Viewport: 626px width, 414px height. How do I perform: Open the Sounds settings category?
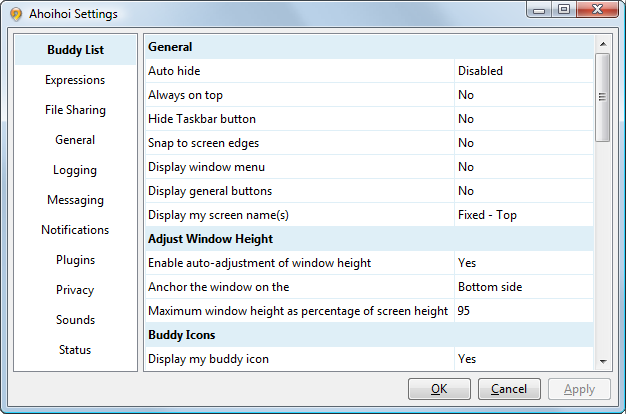(75, 320)
